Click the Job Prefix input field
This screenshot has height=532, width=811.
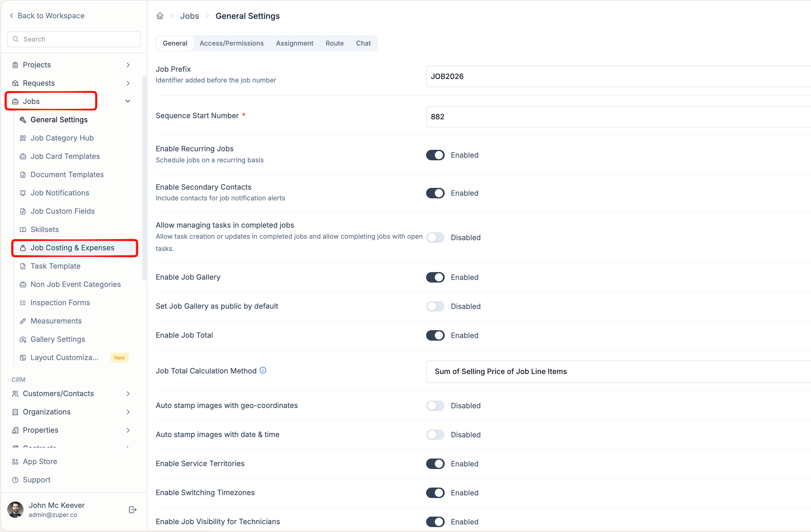click(618, 76)
